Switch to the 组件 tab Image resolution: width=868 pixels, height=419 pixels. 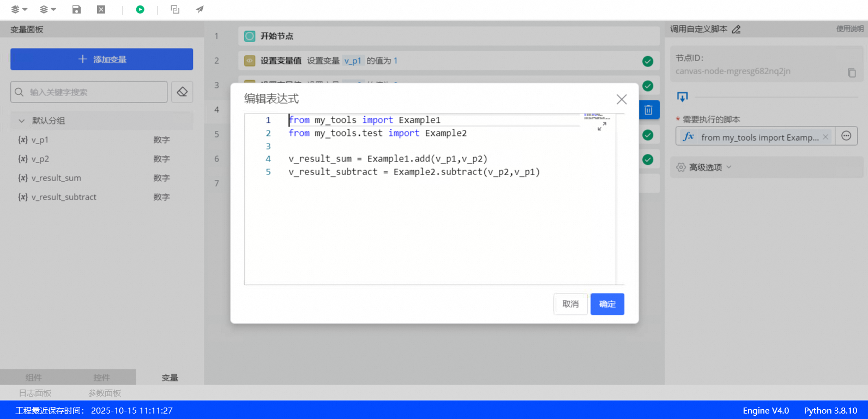click(34, 377)
